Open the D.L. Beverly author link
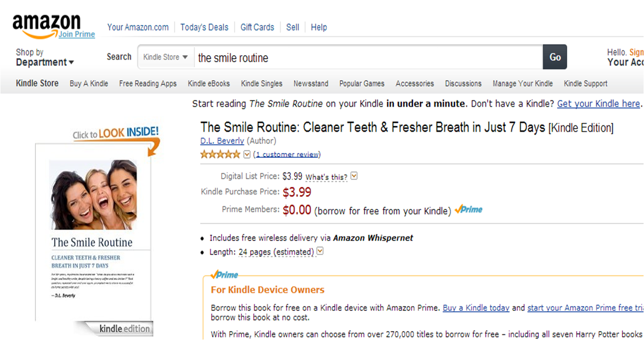Screen dimensions: 644x340 point(222,141)
